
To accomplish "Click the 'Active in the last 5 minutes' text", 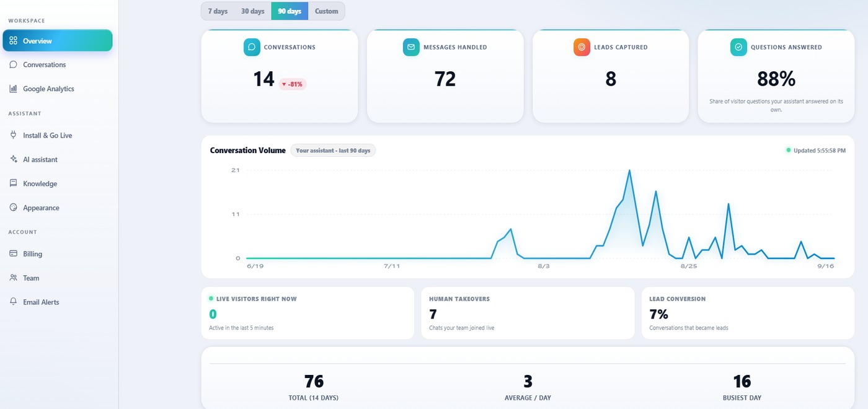I will pyautogui.click(x=241, y=328).
